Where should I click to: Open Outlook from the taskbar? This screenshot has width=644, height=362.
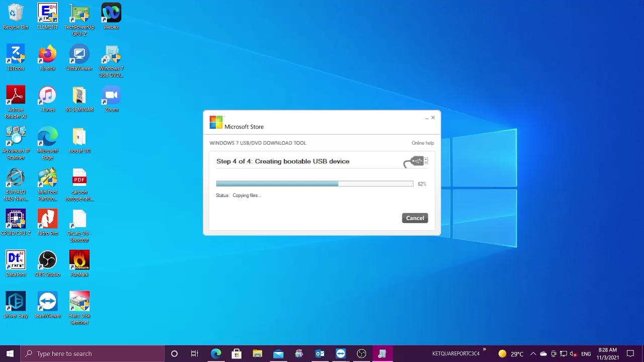tap(320, 353)
